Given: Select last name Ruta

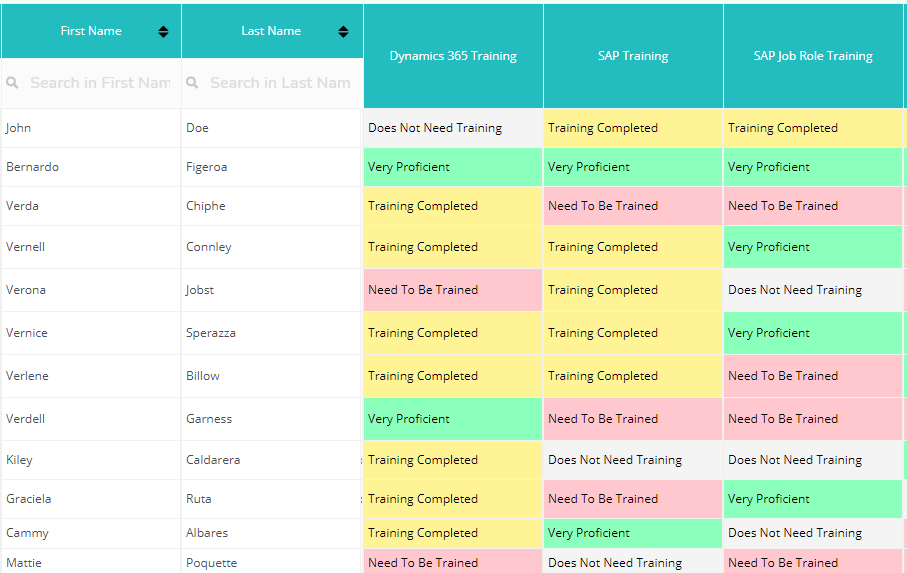Looking at the screenshot, I should click(x=198, y=499).
